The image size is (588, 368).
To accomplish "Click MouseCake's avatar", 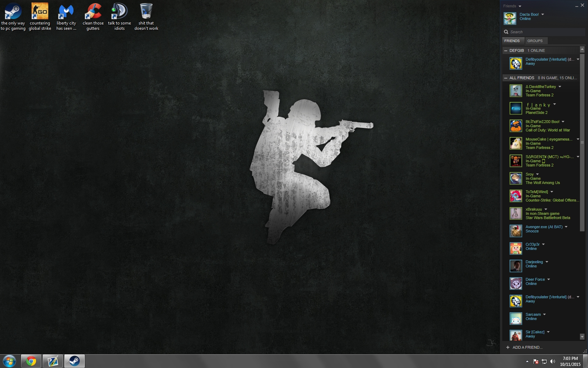I will 516,143.
